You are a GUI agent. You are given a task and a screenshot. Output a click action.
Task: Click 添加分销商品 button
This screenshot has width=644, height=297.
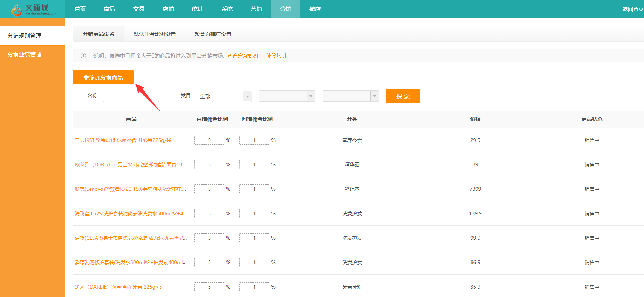coord(103,77)
